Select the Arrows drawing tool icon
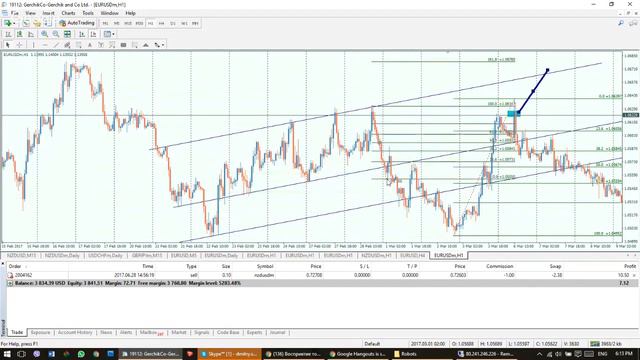640x360 pixels. pyautogui.click(x=157, y=45)
